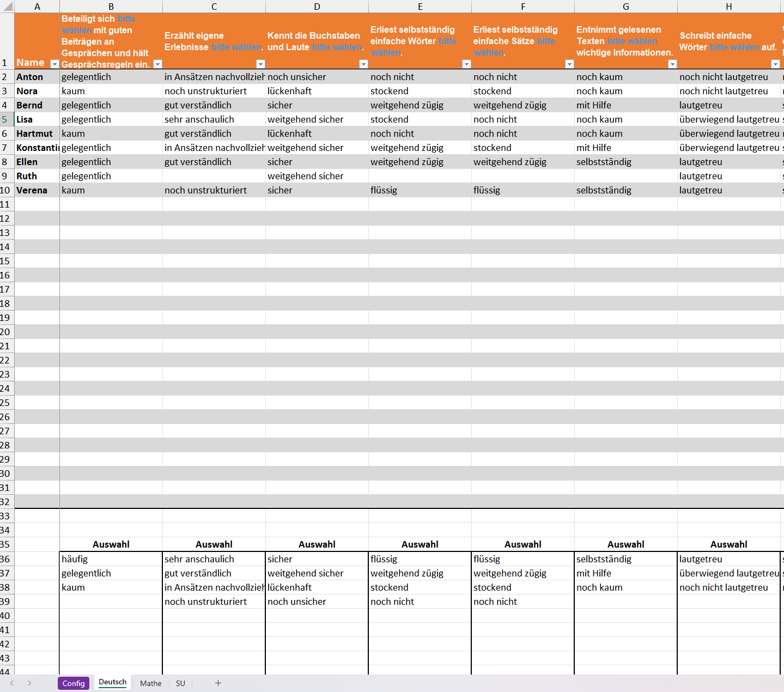Screen dimensions: 784x692
Task: Select 'selbstständig' in Ellen's row
Action: (626, 162)
